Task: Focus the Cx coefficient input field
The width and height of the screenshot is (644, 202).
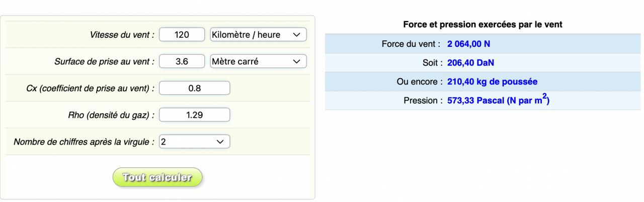Action: (x=194, y=88)
